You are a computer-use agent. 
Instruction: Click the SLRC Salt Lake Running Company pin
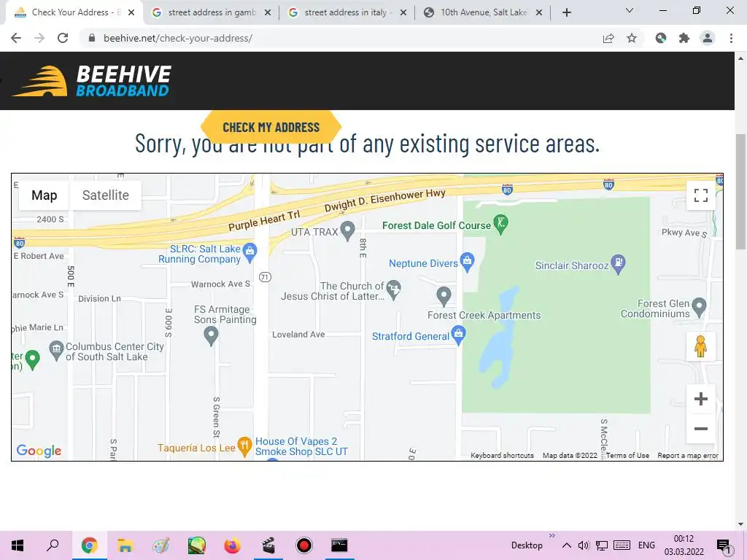(x=249, y=253)
